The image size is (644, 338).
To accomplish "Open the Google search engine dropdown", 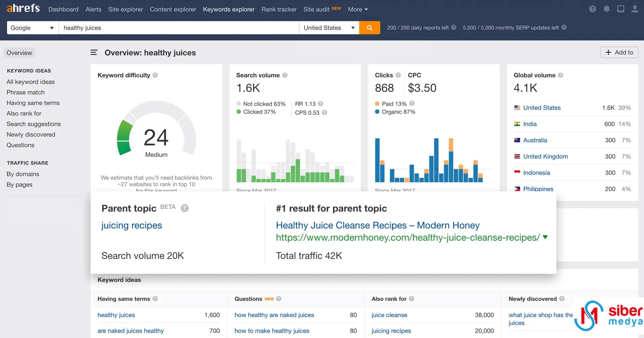I will (33, 28).
